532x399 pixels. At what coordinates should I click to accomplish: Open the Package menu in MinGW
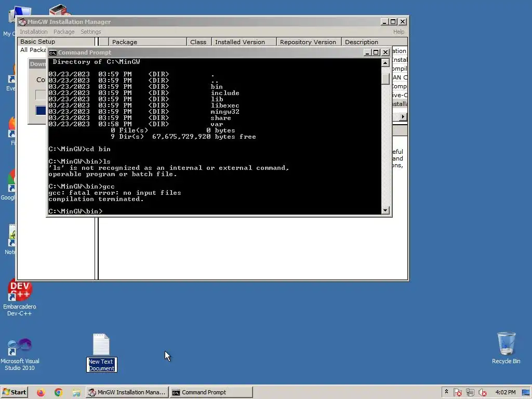(x=64, y=32)
